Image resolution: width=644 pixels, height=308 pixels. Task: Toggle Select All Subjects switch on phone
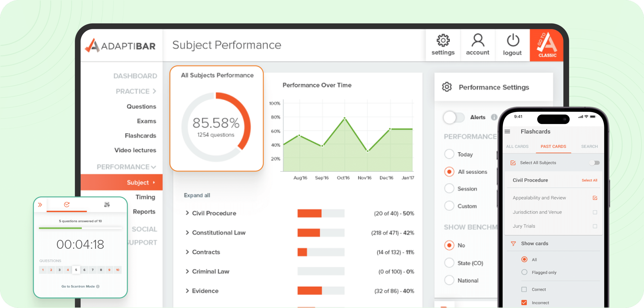click(594, 163)
